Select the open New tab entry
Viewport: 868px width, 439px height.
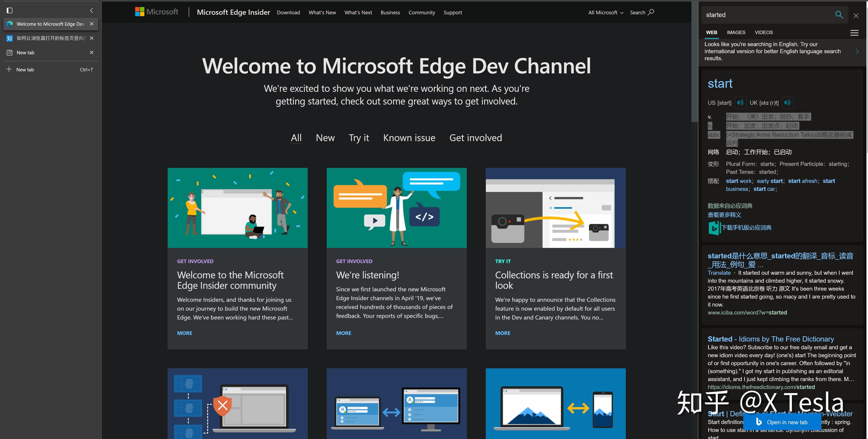(x=50, y=52)
